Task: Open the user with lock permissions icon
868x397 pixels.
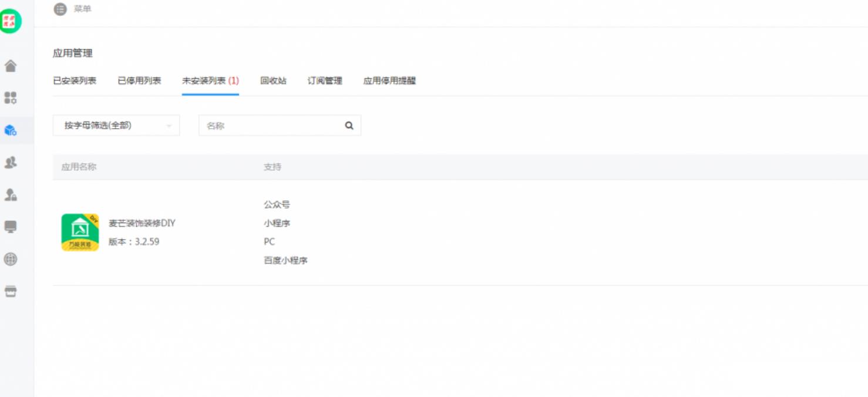Action: [11, 195]
